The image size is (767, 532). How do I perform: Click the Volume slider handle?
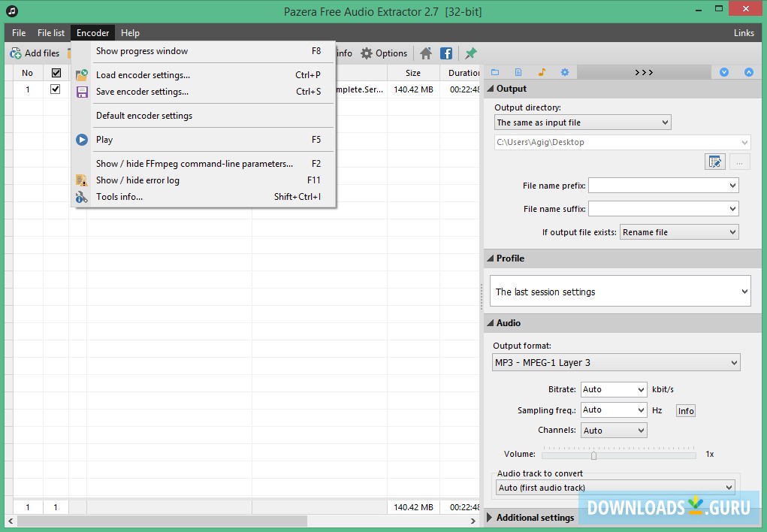(593, 455)
